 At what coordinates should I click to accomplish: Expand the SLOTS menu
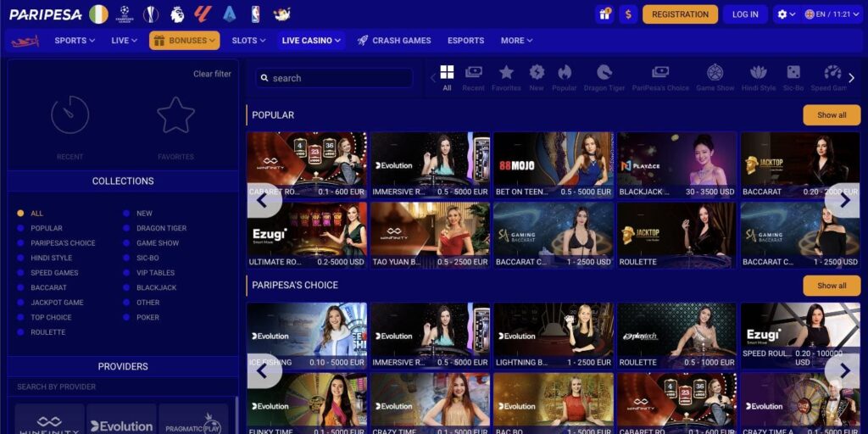tap(248, 41)
